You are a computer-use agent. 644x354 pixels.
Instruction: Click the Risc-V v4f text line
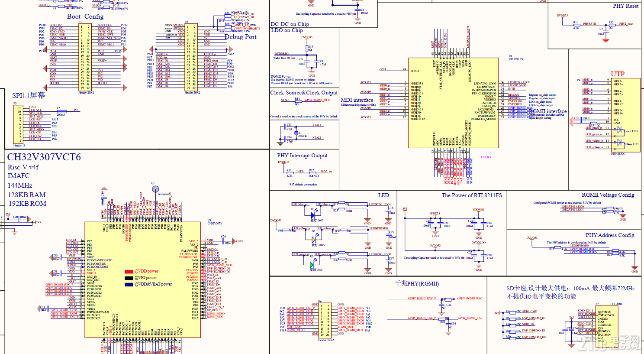pos(23,167)
